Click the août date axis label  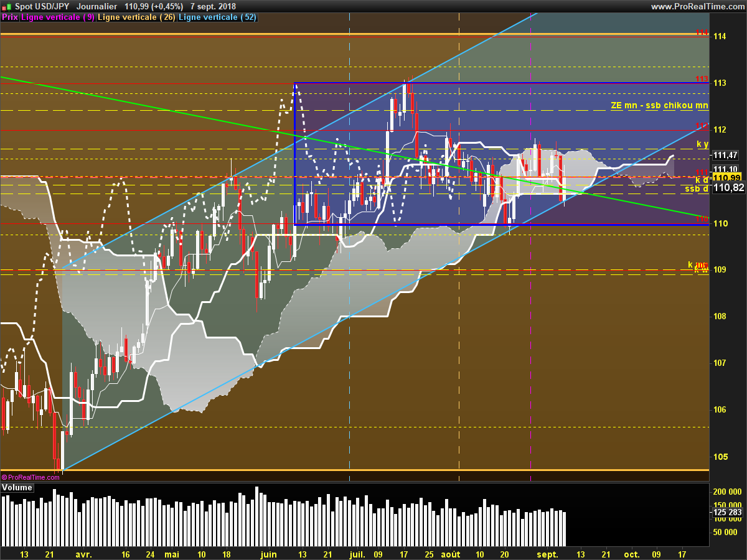click(x=451, y=554)
